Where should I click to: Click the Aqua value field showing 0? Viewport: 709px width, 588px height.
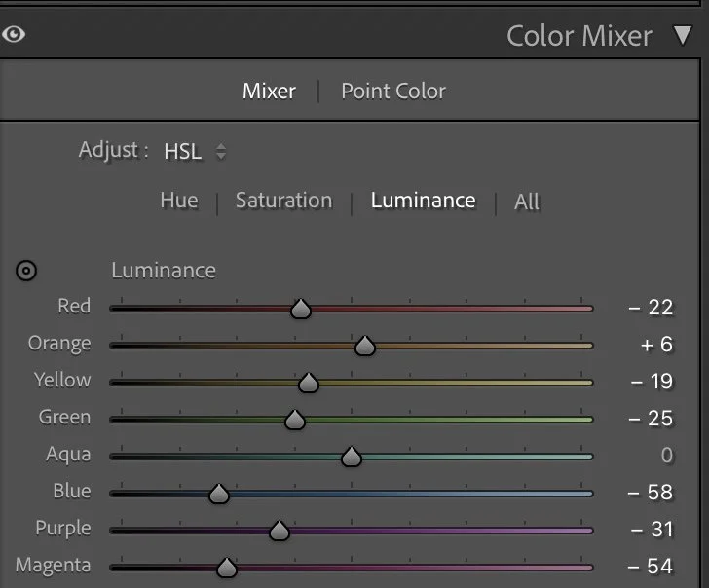pos(667,456)
